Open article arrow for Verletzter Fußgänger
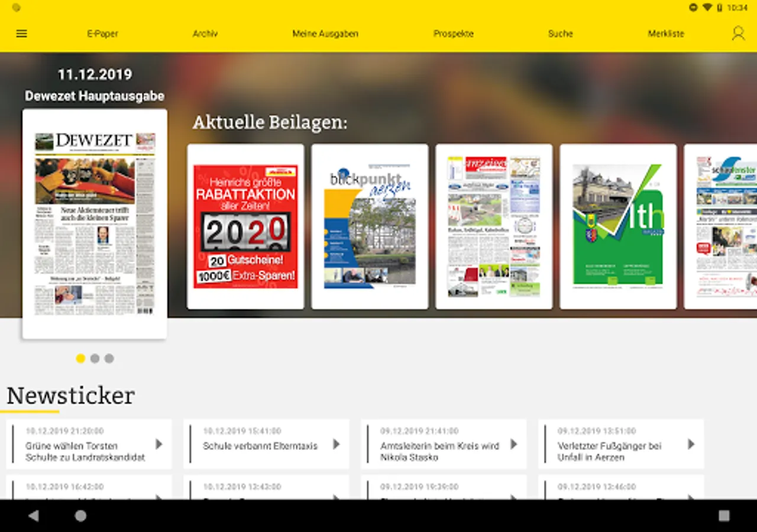The height and width of the screenshot is (532, 757). point(691,444)
